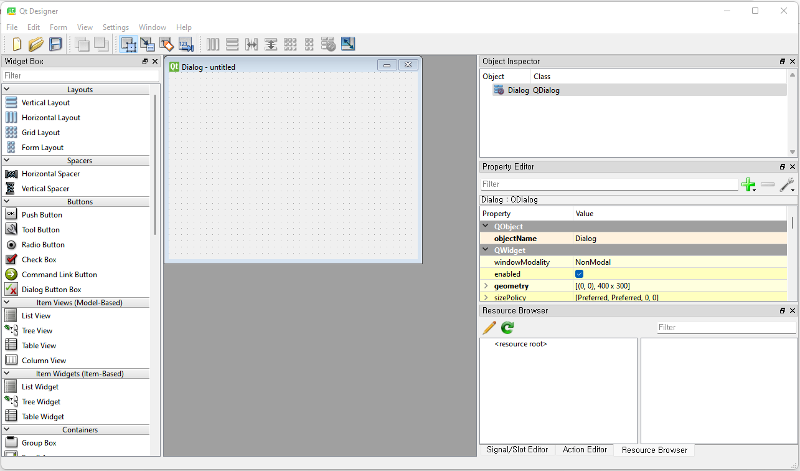Select the Edit Widgets mode icon
Screen dimensions: 800x471
point(128,44)
